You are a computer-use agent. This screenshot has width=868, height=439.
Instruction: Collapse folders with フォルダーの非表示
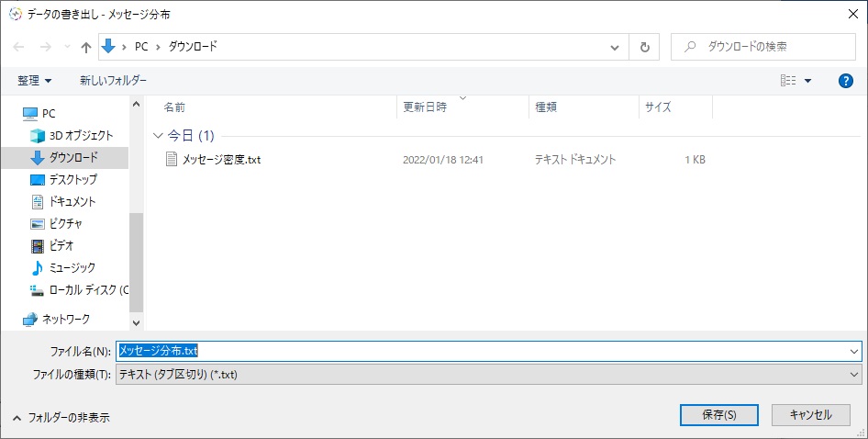click(61, 418)
